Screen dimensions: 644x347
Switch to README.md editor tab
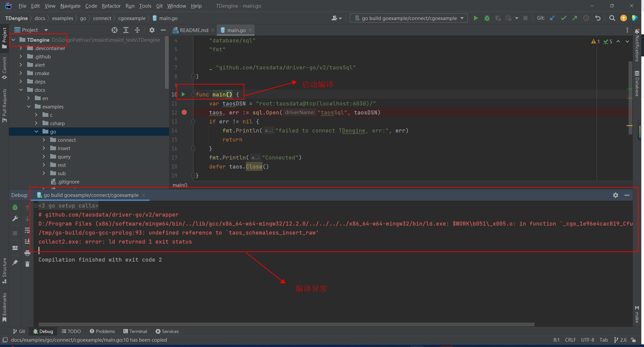(x=193, y=30)
